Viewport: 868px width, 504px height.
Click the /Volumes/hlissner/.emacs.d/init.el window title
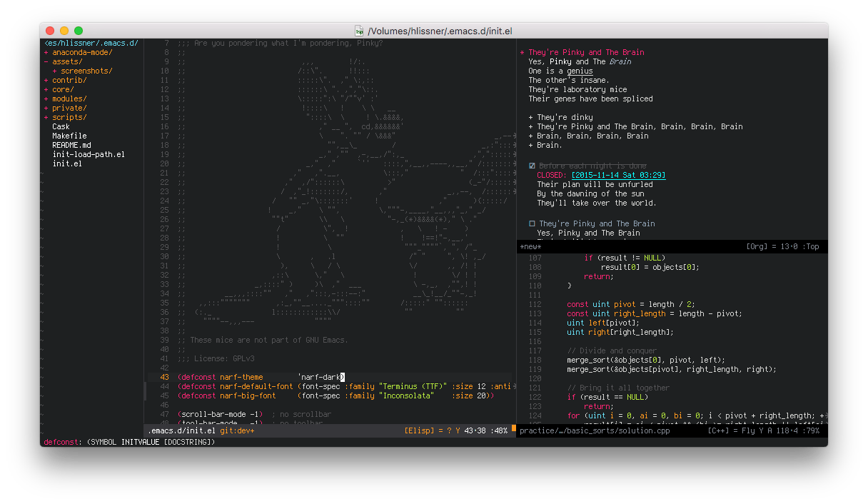(440, 31)
